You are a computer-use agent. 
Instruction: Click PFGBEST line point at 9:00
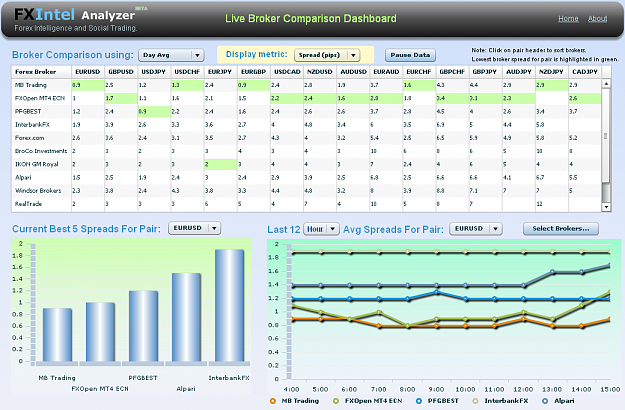tap(436, 292)
